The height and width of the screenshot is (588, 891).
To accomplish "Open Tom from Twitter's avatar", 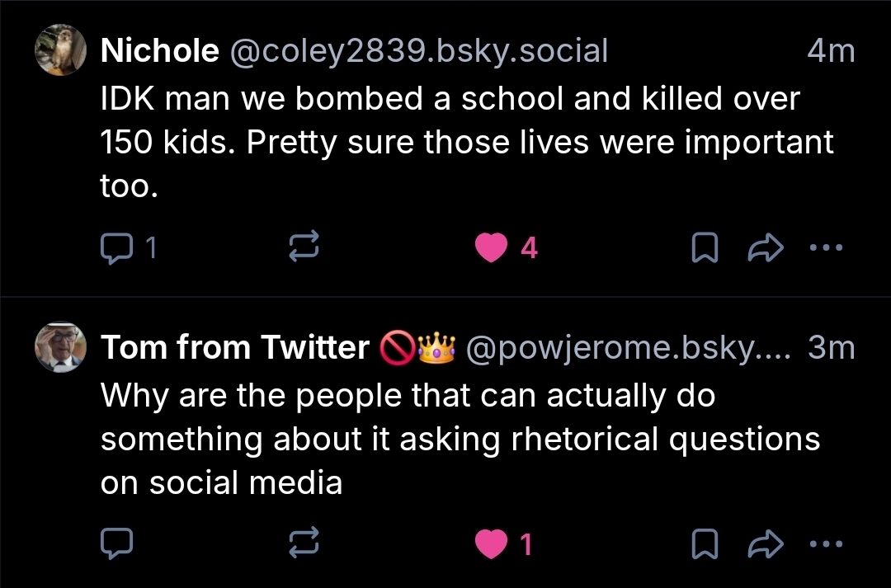I will point(60,346).
